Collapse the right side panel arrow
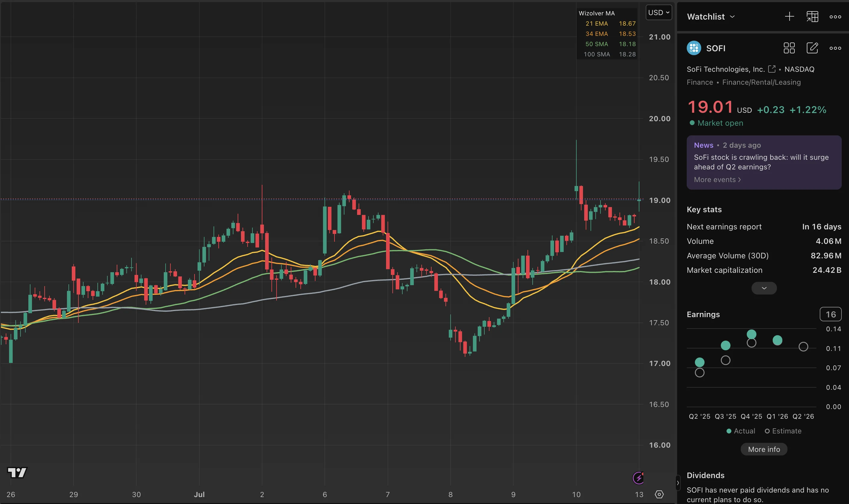Screen dimensions: 849x504 click(678, 483)
